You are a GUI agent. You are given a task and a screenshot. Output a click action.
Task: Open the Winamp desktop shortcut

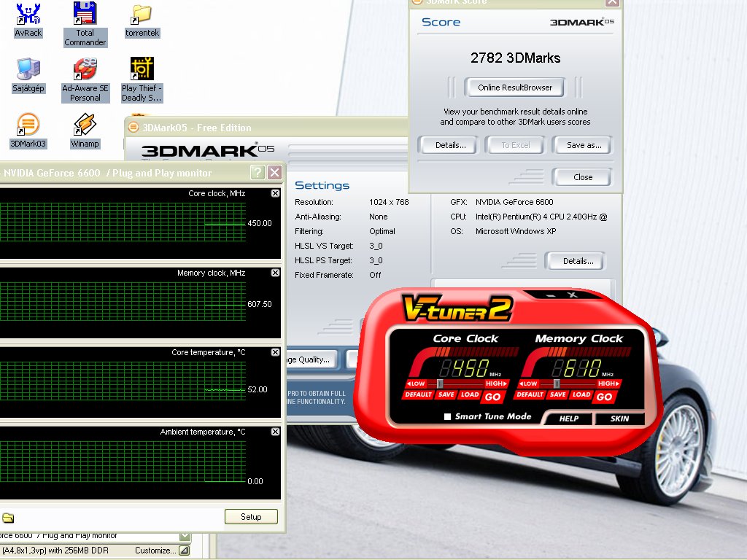85,131
